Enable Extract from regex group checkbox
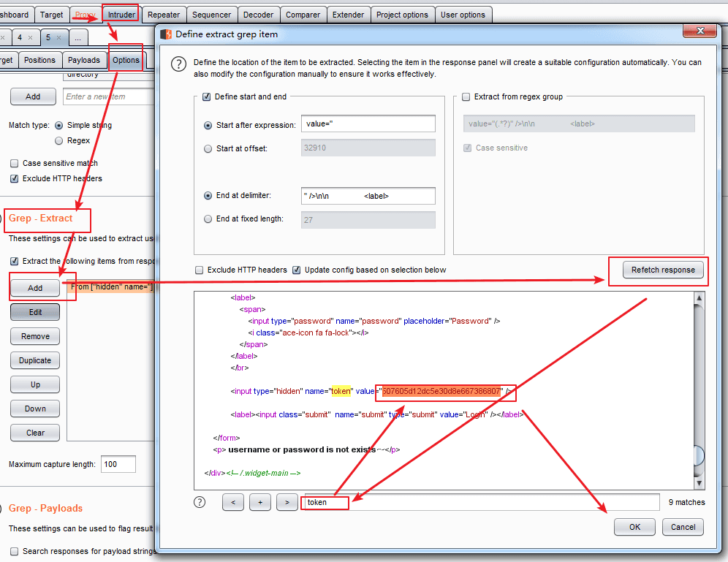728x562 pixels. (466, 96)
